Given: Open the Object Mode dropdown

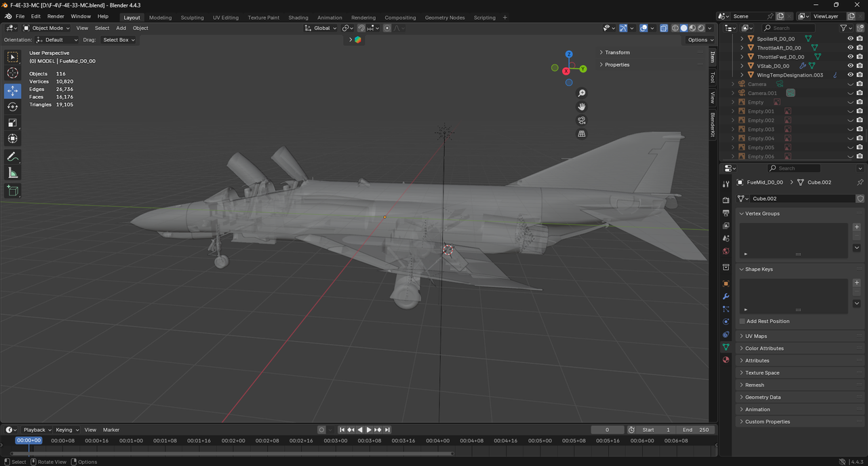Looking at the screenshot, I should (x=46, y=28).
